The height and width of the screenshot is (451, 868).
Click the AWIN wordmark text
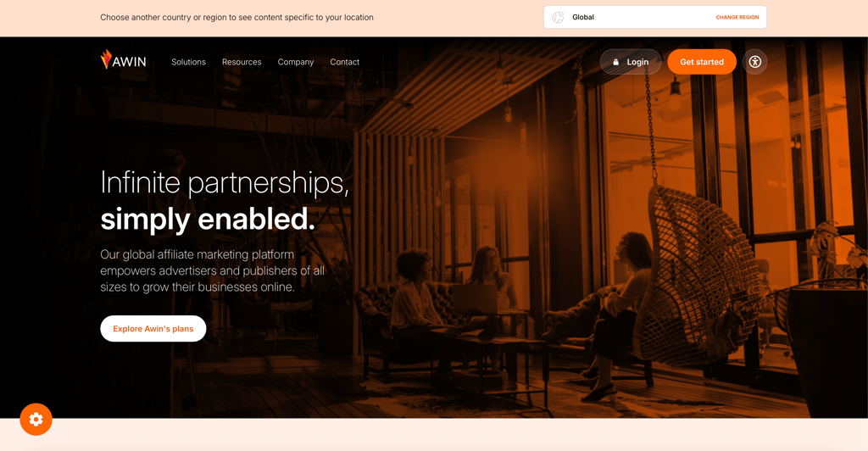(x=130, y=61)
